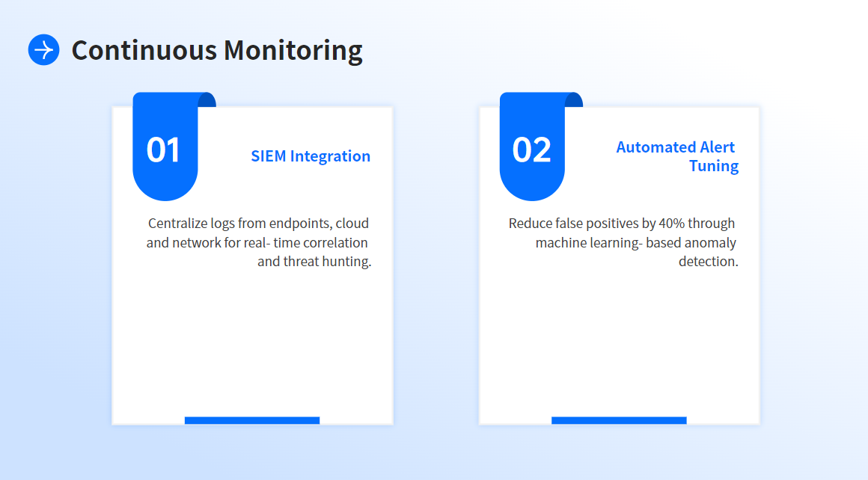Click 'machine learning- based anomaly' line

tap(635, 243)
